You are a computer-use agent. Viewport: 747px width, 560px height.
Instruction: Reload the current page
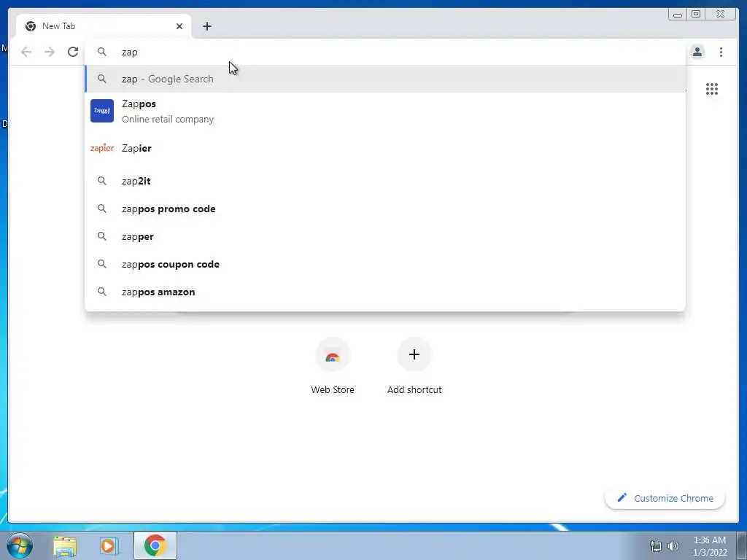(x=73, y=52)
